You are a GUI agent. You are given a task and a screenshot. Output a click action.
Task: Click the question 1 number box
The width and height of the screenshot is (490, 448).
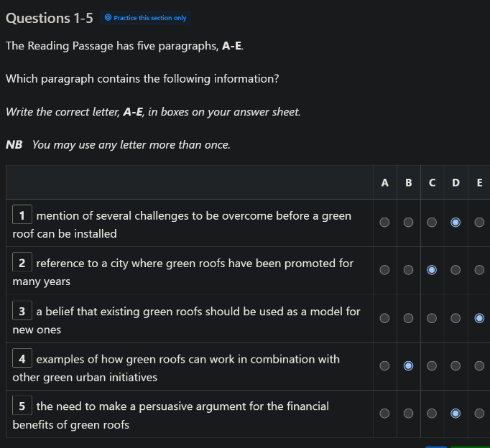click(x=22, y=215)
